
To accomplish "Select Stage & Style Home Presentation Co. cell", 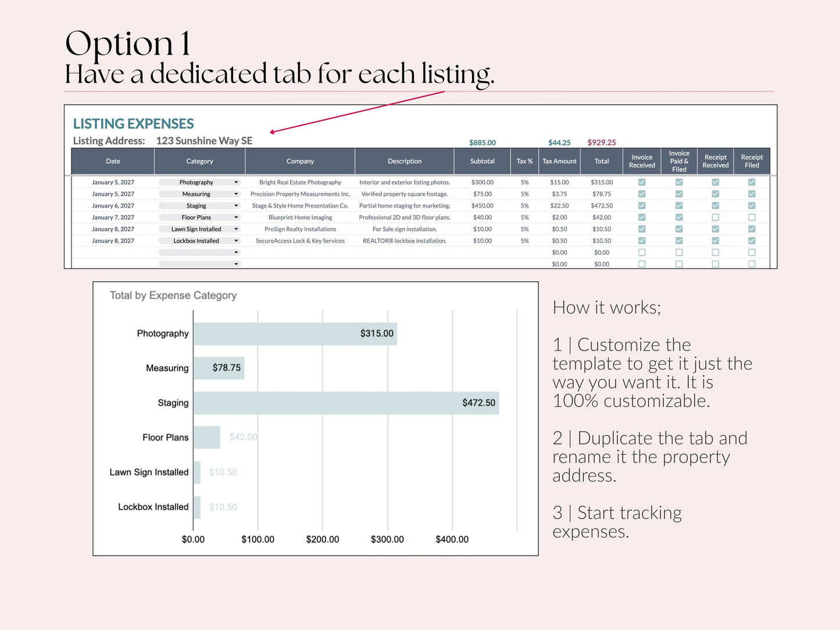I will tap(300, 206).
